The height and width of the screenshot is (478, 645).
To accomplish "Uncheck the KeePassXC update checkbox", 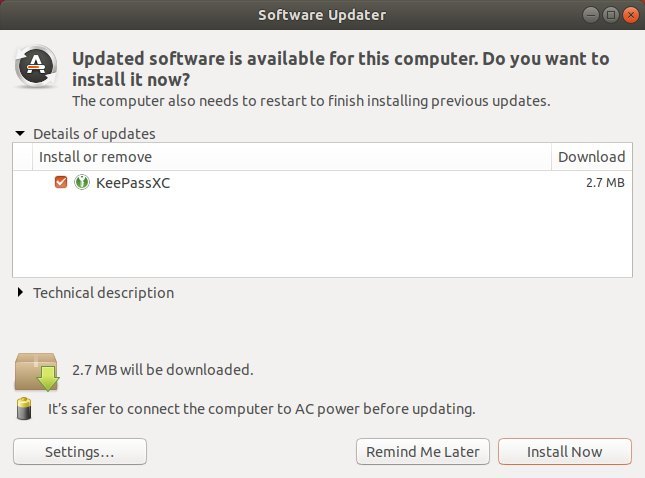I will pyautogui.click(x=61, y=182).
